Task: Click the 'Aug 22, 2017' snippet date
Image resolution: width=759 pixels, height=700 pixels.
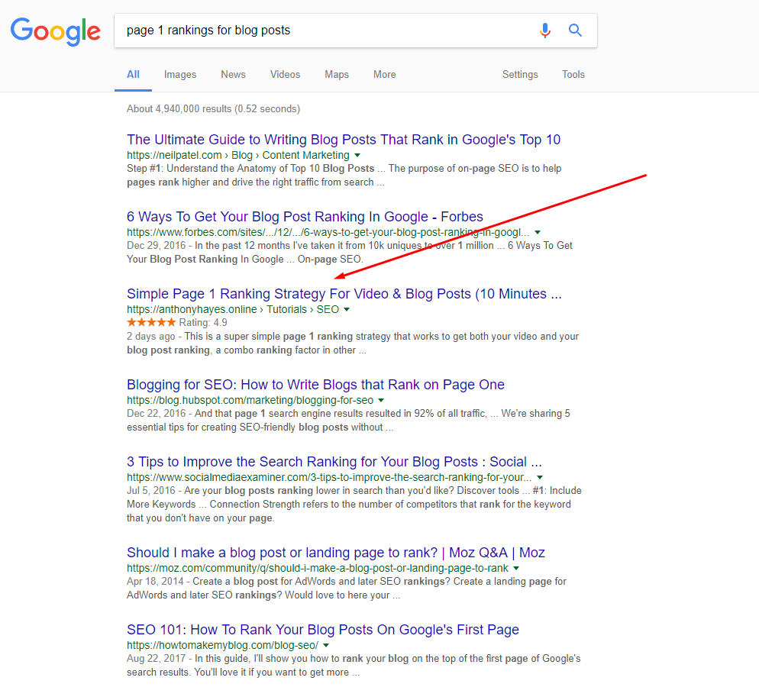Action: tap(157, 658)
